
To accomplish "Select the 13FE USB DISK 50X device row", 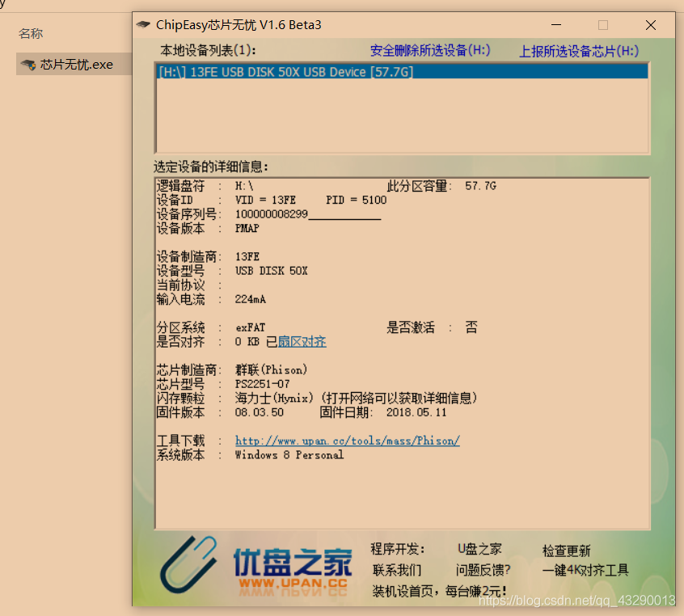I will (x=402, y=72).
